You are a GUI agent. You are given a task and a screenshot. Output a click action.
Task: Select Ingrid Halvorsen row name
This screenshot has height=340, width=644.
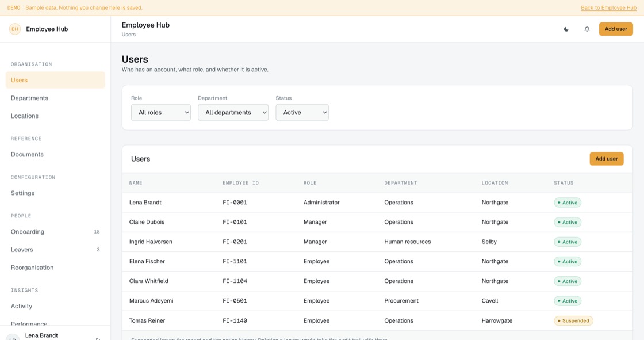point(151,242)
